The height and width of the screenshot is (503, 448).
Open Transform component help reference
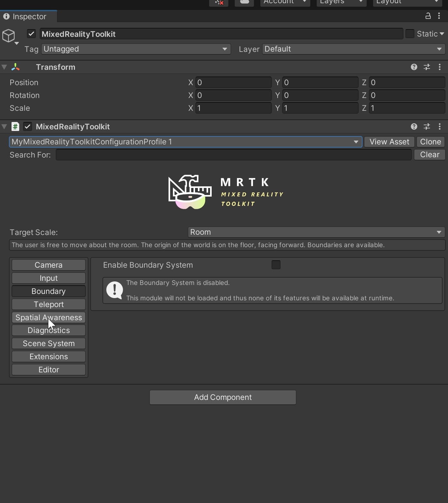pos(414,67)
